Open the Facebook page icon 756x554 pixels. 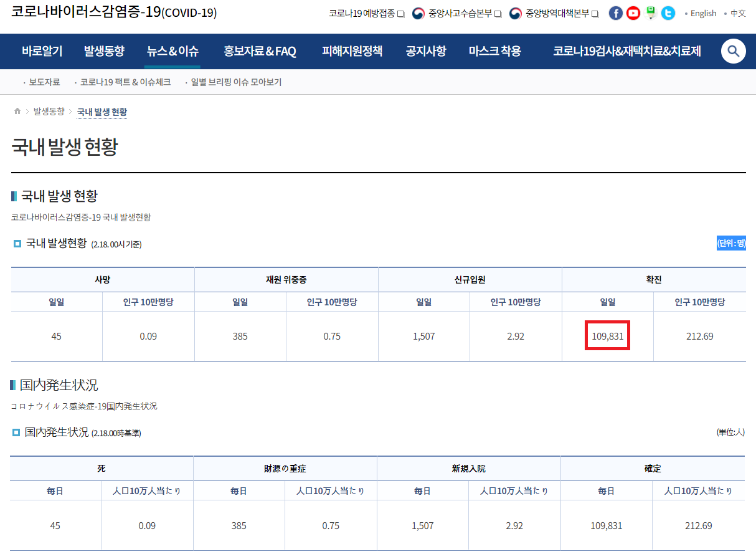[x=616, y=13]
